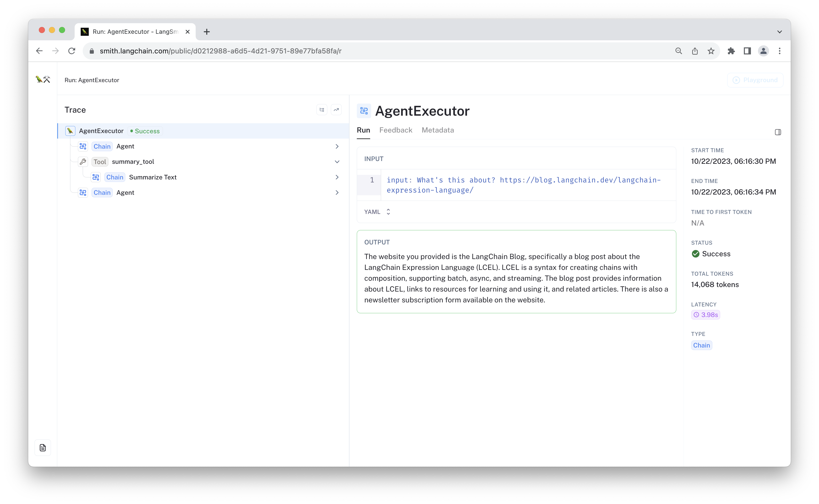Image resolution: width=819 pixels, height=504 pixels.
Task: Select summary_tool in the trace
Action: pos(133,162)
